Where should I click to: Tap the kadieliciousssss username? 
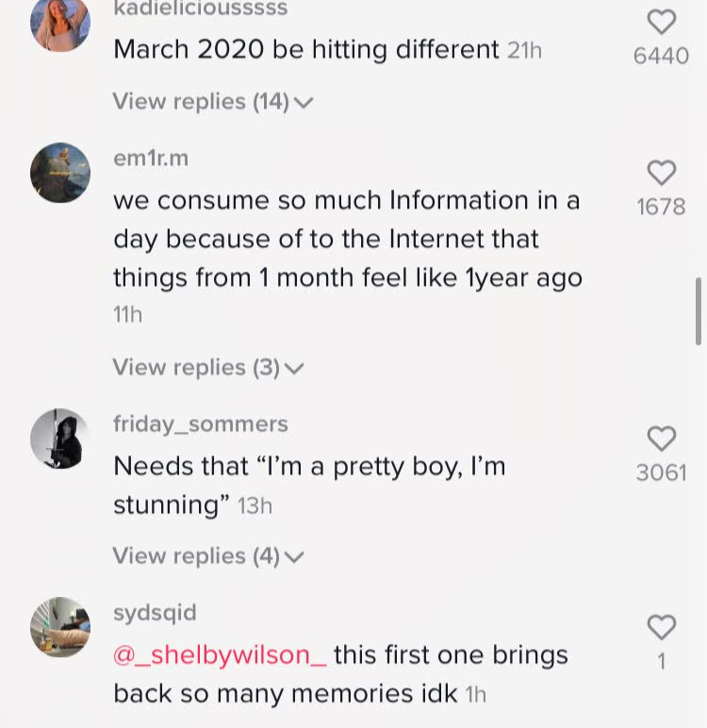[x=200, y=8]
